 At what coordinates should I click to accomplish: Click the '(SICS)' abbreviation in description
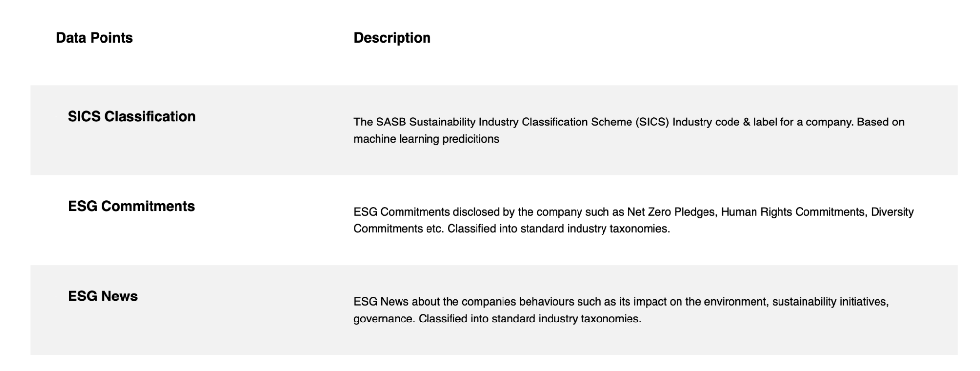coord(653,122)
